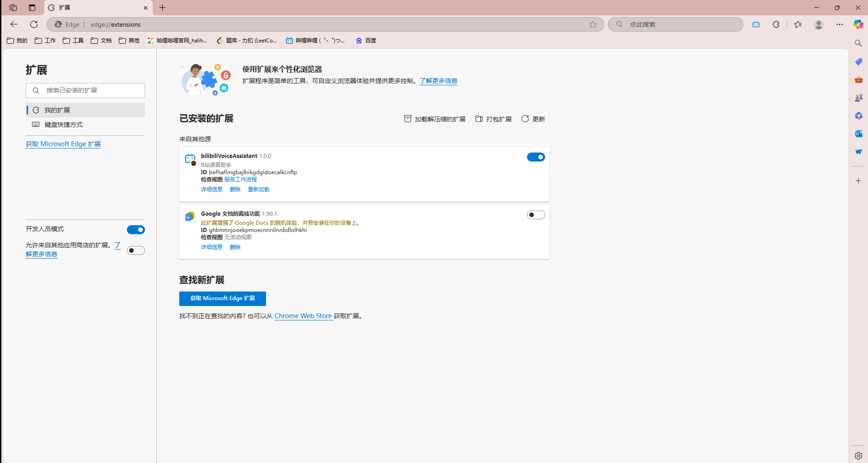This screenshot has height=463, width=868.
Task: Open 服务工作进程 inspect view link
Action: coord(241,180)
